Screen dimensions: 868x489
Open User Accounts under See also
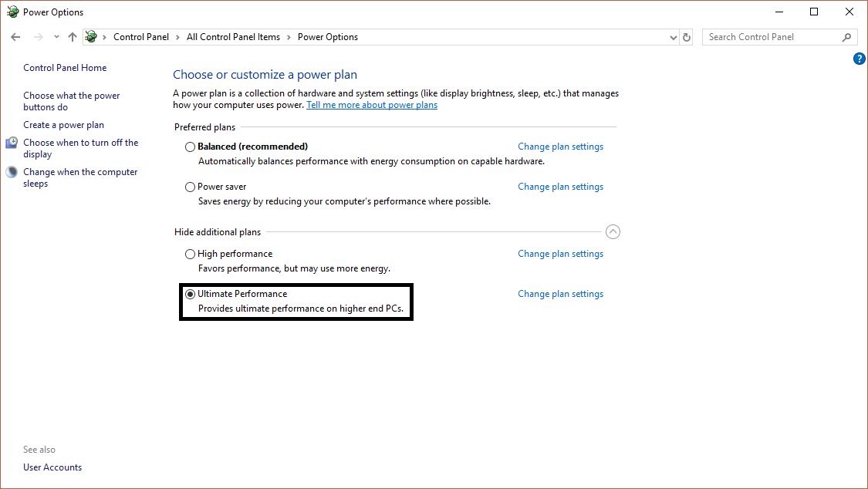click(x=52, y=467)
